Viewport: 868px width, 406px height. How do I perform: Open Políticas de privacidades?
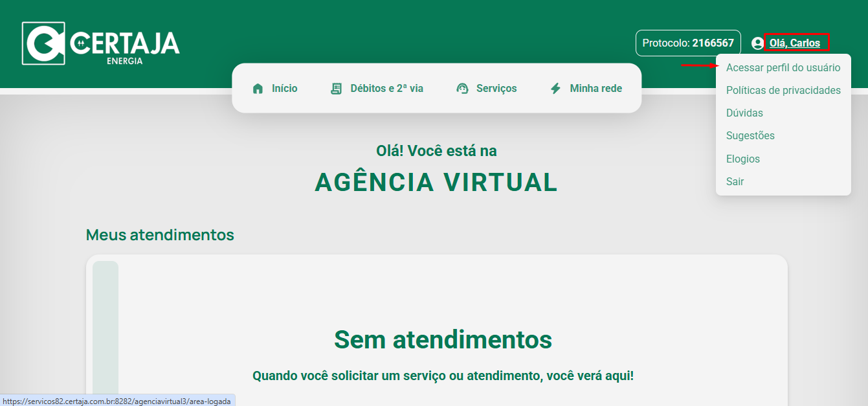(783, 90)
